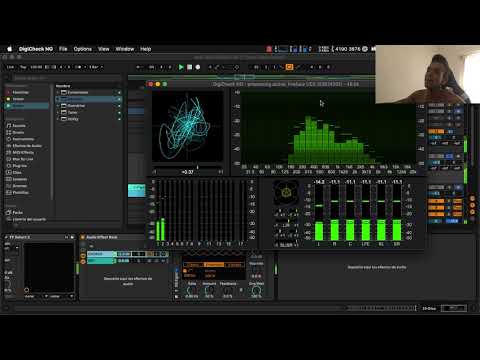Image resolution: width=480 pixels, height=360 pixels.
Task: Toggle the Chorus high-pass filter switch
Action: click(185, 271)
